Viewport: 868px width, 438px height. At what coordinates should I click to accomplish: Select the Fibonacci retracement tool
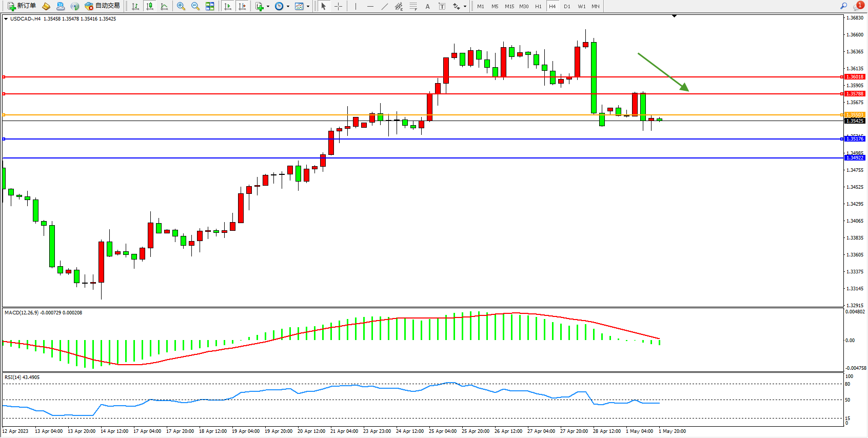[413, 6]
